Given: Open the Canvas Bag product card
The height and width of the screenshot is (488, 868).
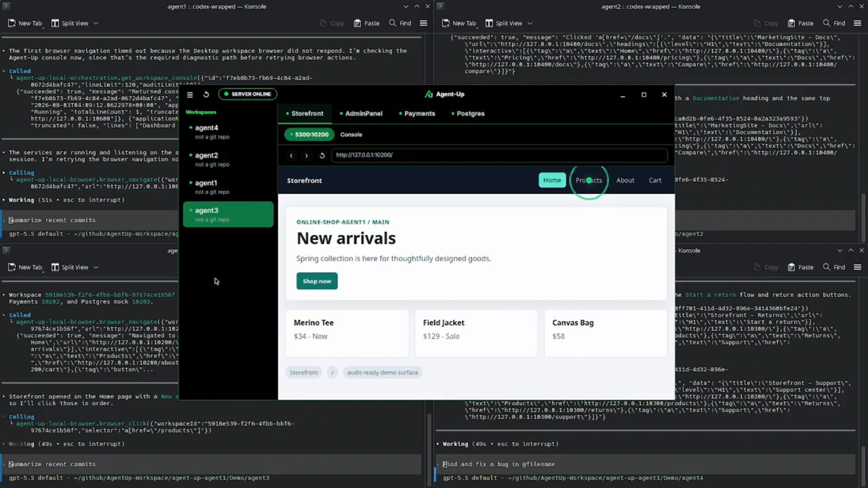Looking at the screenshot, I should (x=605, y=333).
